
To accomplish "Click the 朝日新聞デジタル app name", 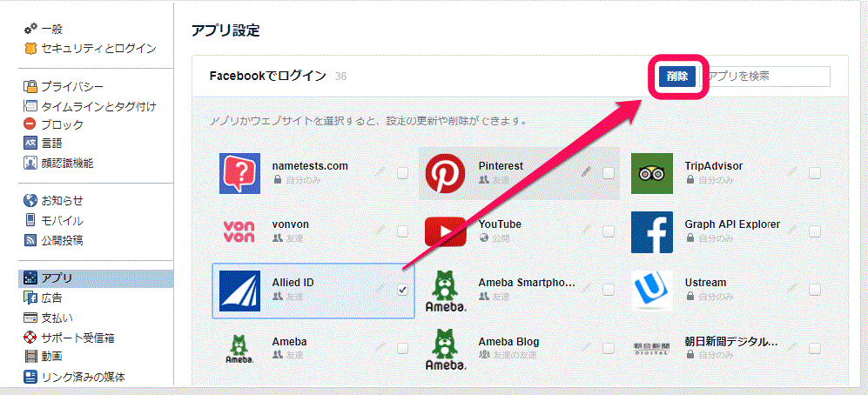I will [732, 341].
